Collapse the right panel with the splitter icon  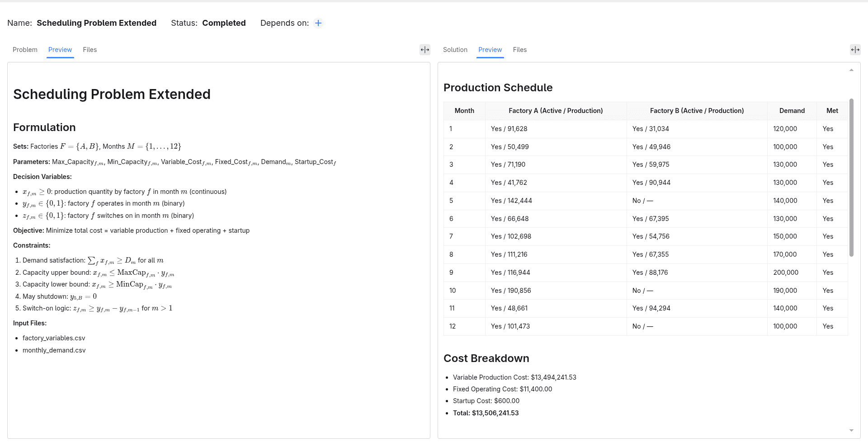pos(855,50)
